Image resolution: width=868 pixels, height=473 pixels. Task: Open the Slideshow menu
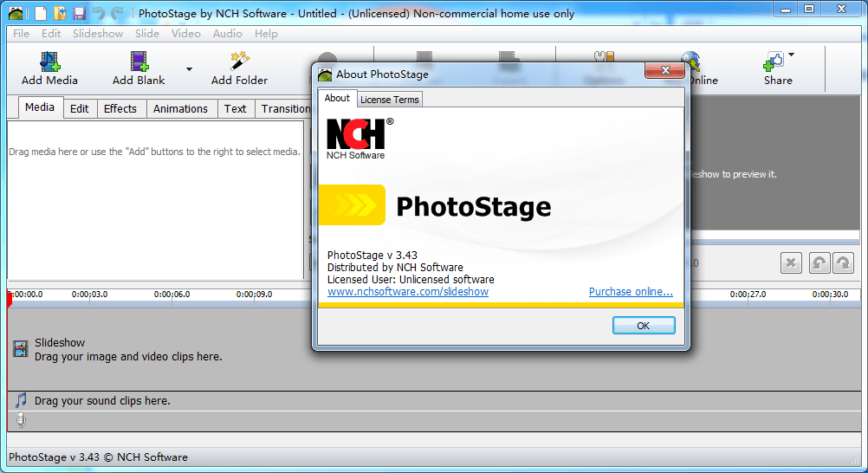tap(98, 34)
